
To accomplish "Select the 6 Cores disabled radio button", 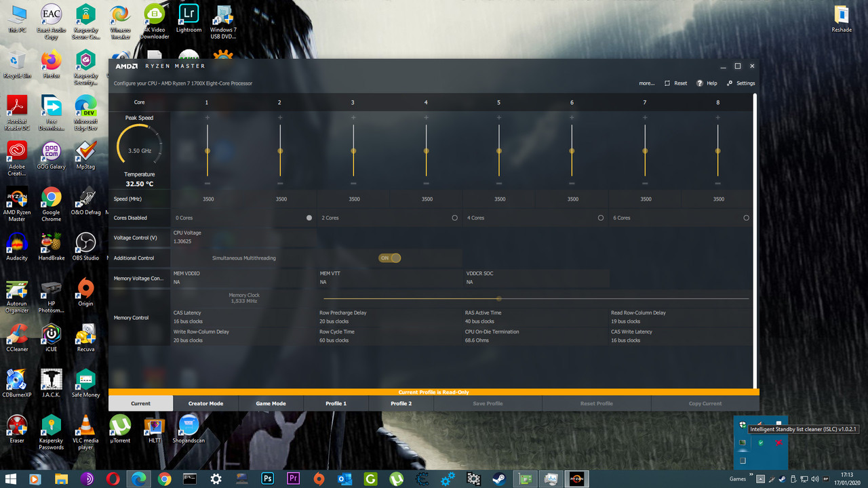I will click(x=747, y=218).
